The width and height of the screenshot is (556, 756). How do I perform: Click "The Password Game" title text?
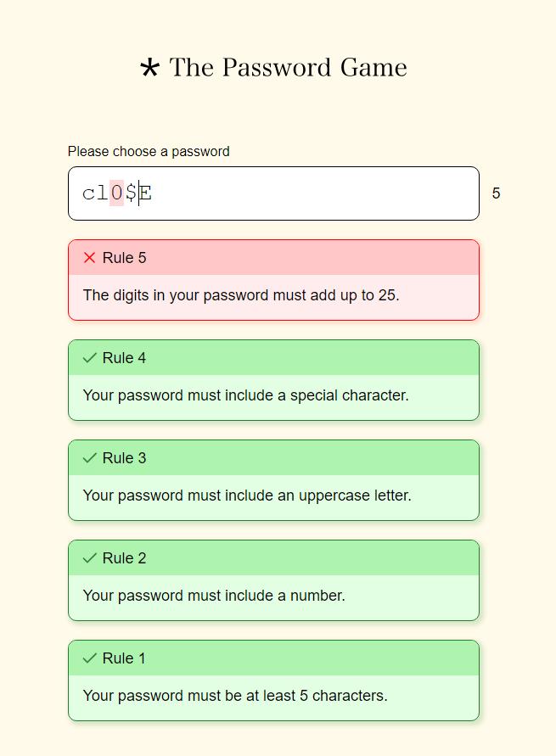[x=289, y=68]
